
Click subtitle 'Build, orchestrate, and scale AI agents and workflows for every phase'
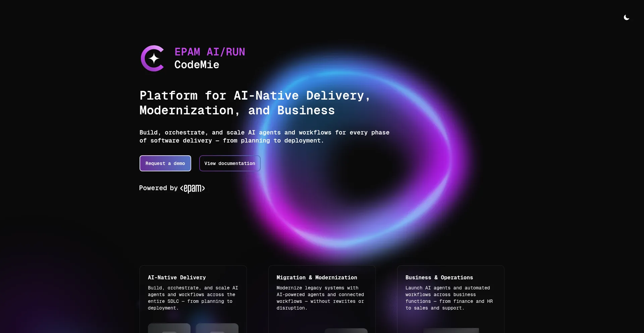click(265, 136)
